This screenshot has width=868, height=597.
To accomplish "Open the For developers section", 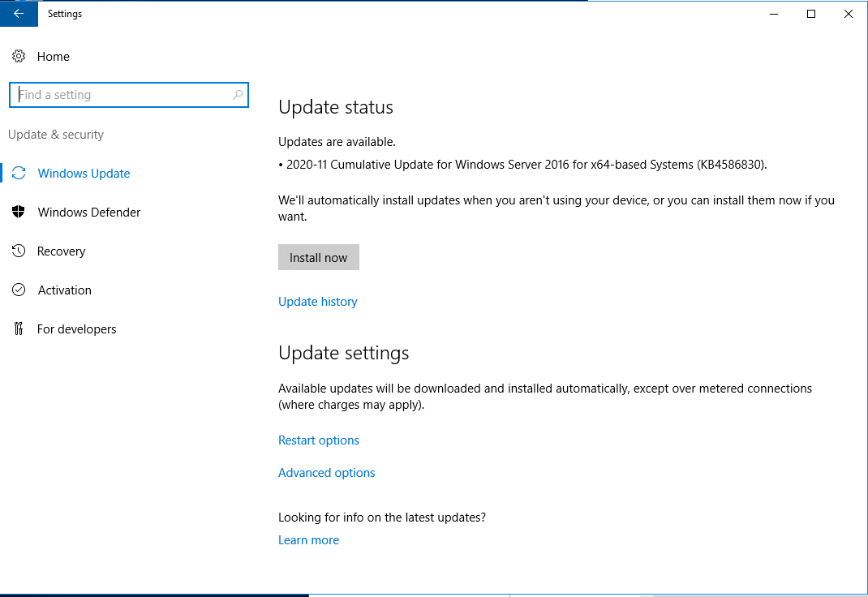I will tap(76, 329).
